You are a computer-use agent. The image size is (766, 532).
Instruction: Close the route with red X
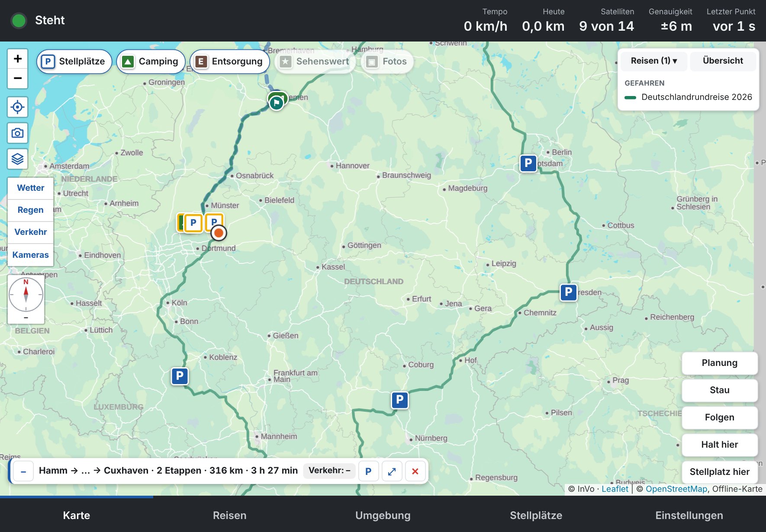click(x=415, y=471)
